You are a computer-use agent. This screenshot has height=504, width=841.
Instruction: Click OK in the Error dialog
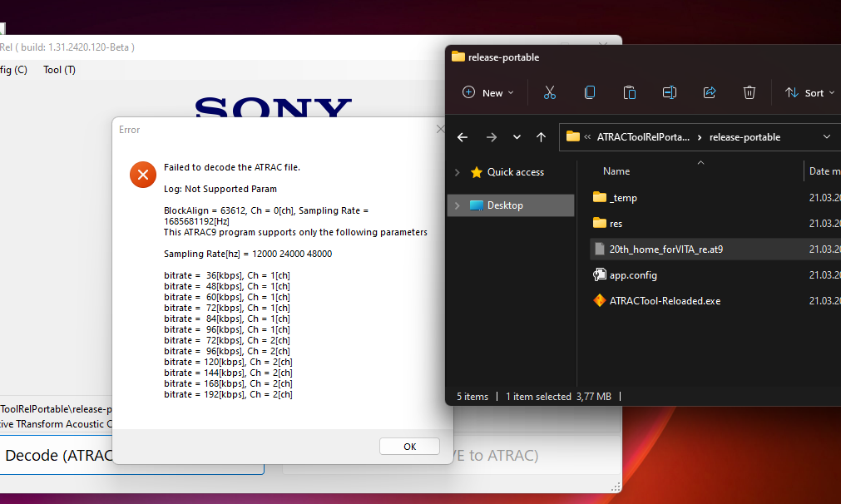tap(409, 446)
